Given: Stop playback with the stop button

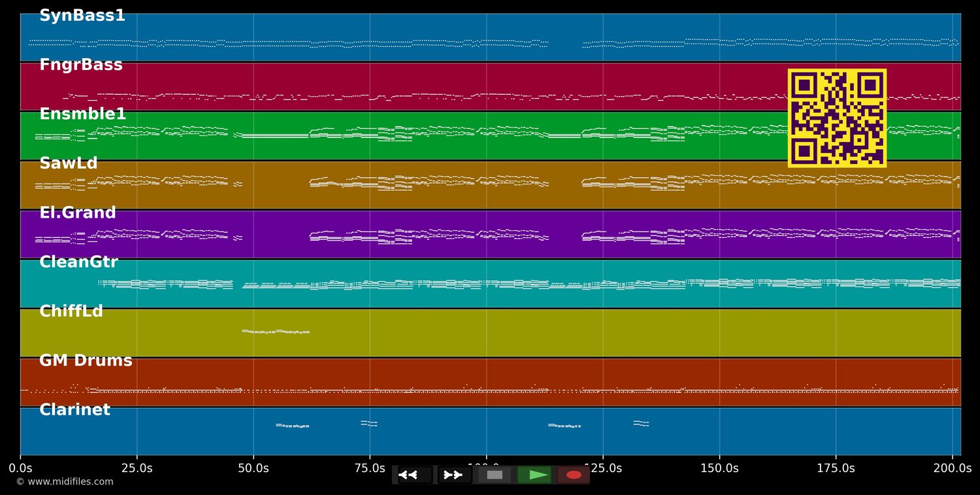Looking at the screenshot, I should pyautogui.click(x=495, y=475).
